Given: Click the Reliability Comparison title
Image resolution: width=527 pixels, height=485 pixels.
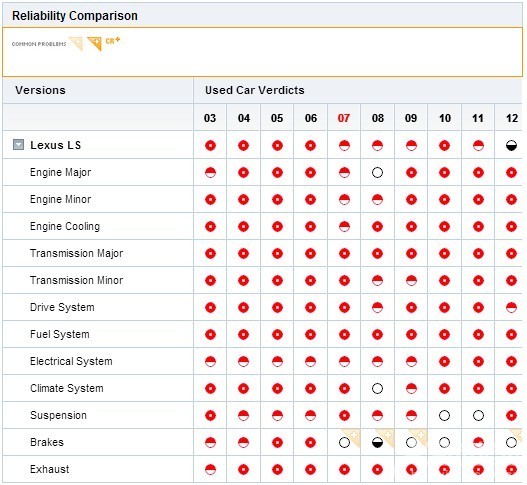Looking at the screenshot, I should [75, 16].
